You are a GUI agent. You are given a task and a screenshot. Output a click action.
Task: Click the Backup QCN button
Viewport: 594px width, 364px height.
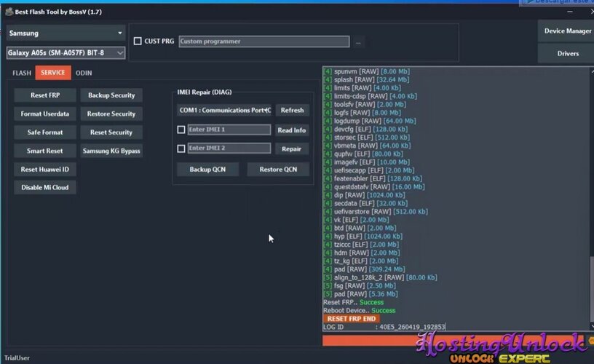point(207,170)
